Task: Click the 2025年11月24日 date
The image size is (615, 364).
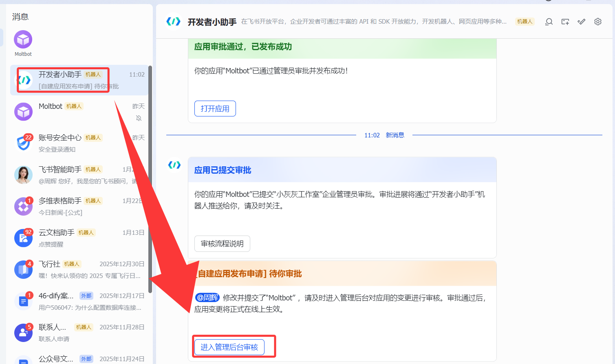Action: [122, 359]
